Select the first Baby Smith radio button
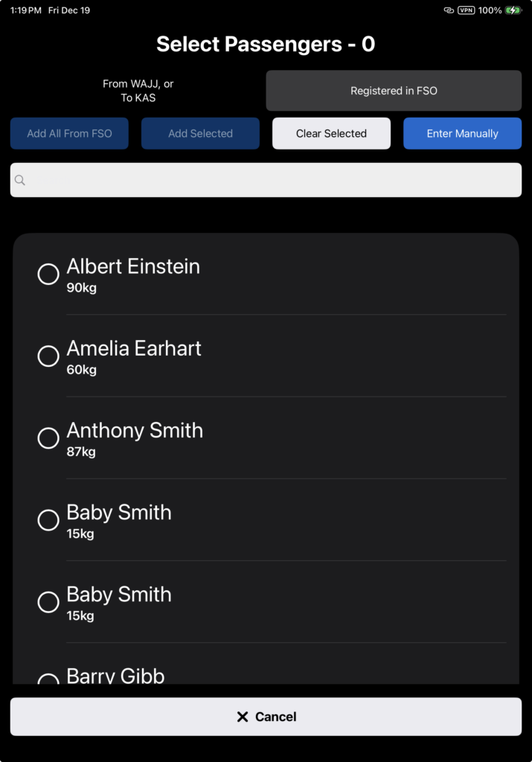The height and width of the screenshot is (762, 532). click(48, 519)
